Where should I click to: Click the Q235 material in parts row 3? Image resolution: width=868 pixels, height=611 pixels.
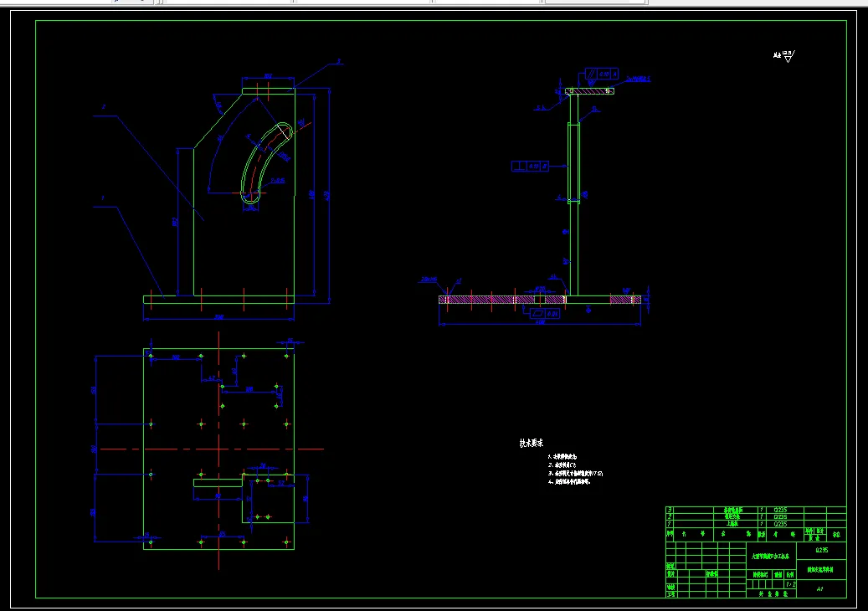780,510
